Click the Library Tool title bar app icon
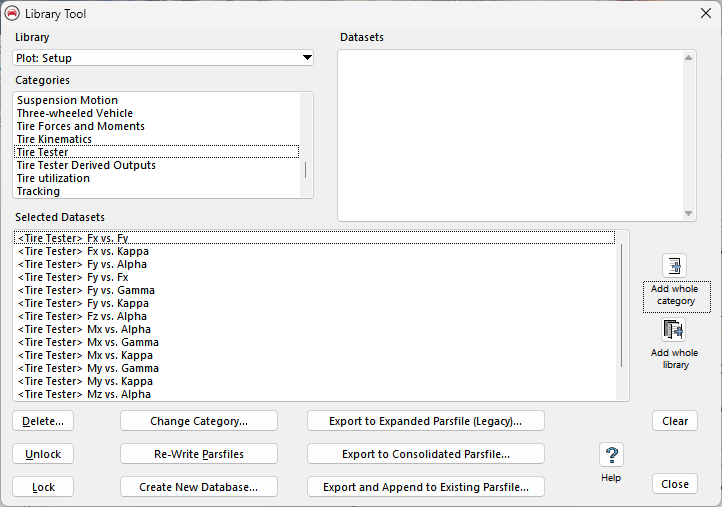Screen dimensions: 722x507 12,12
